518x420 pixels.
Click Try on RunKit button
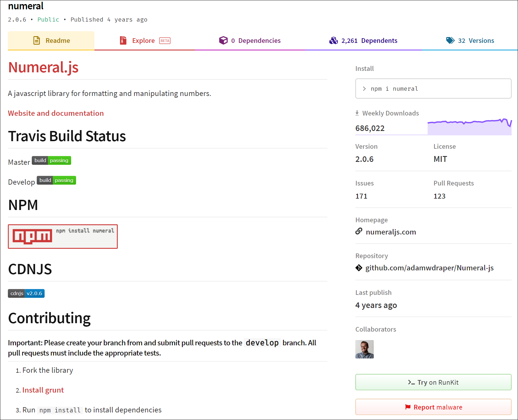click(x=433, y=382)
